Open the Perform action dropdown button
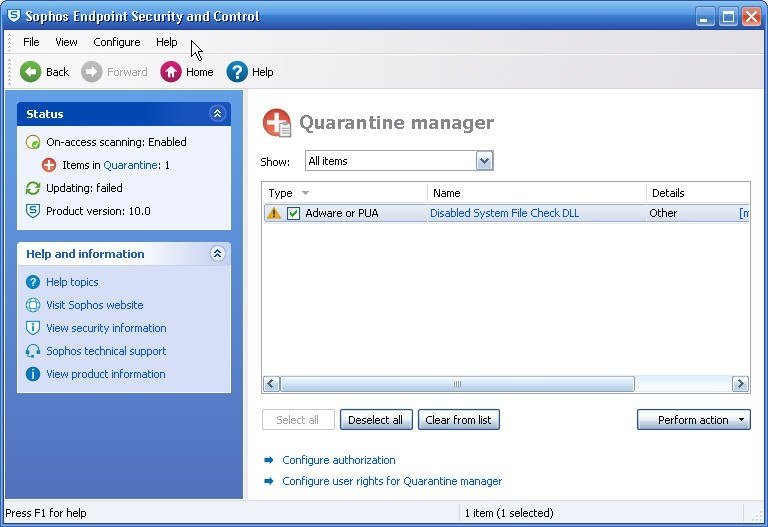The width and height of the screenshot is (768, 527). point(694,420)
